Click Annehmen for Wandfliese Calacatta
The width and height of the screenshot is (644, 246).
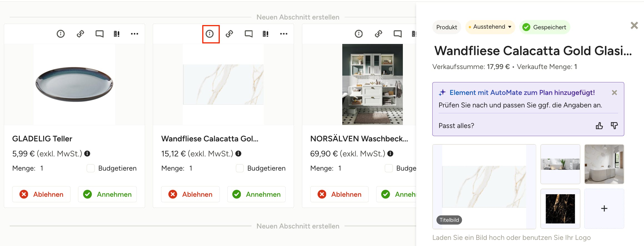tap(256, 194)
